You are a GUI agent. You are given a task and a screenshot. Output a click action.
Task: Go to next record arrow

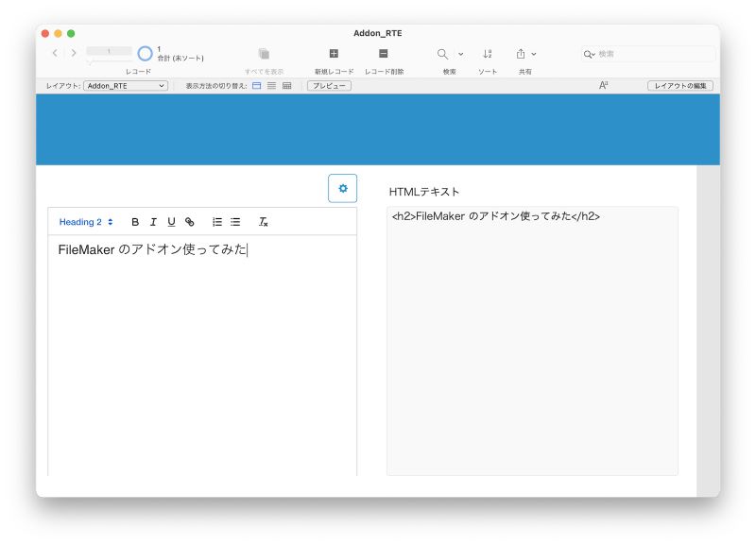tap(74, 53)
